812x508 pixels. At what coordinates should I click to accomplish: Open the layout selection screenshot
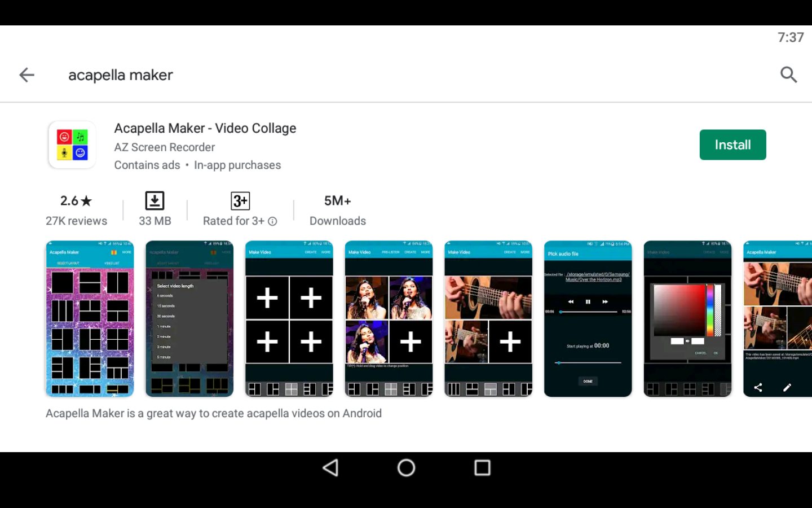coord(90,319)
